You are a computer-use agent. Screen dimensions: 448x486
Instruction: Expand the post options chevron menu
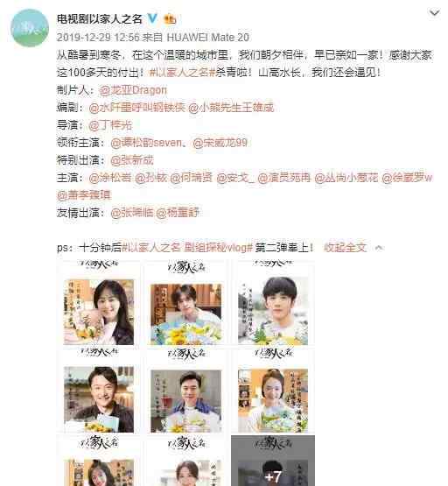[434, 13]
